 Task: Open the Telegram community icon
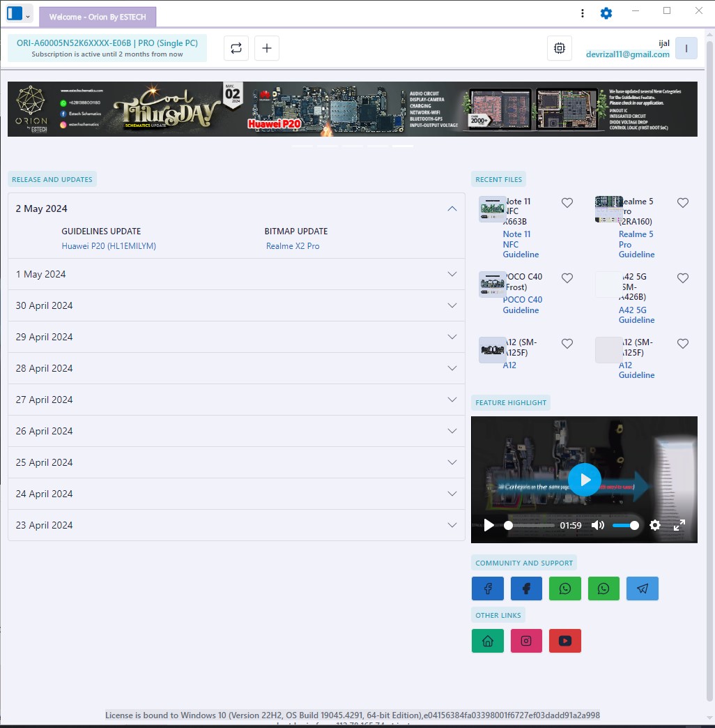click(642, 589)
